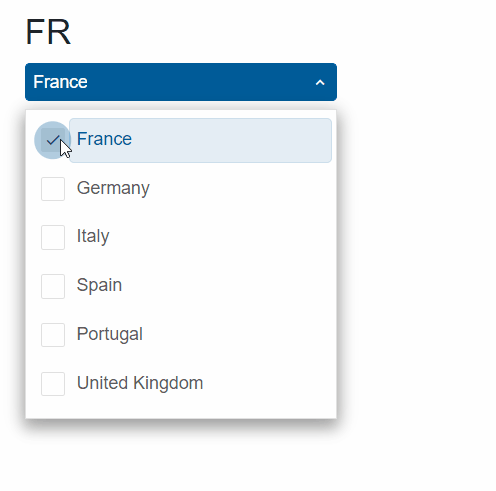Tick the Italy checkbox
Image resolution: width=496 pixels, height=491 pixels.
tap(53, 237)
